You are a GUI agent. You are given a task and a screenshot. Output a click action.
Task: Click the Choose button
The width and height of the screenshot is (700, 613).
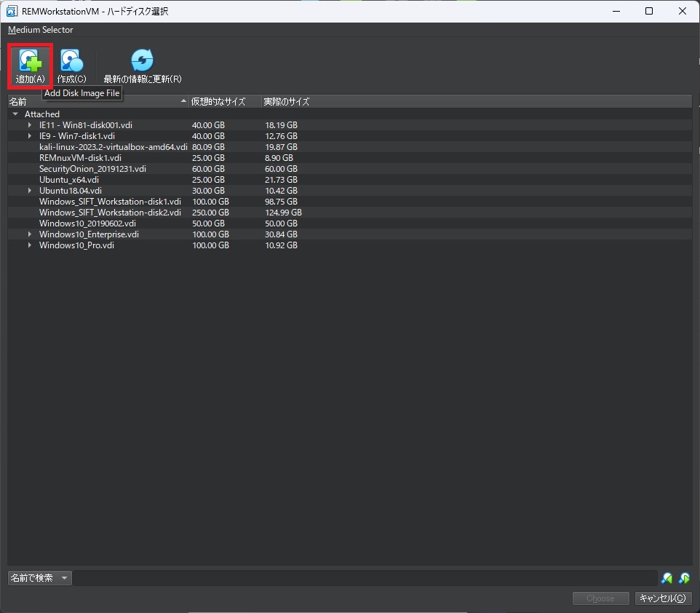600,598
